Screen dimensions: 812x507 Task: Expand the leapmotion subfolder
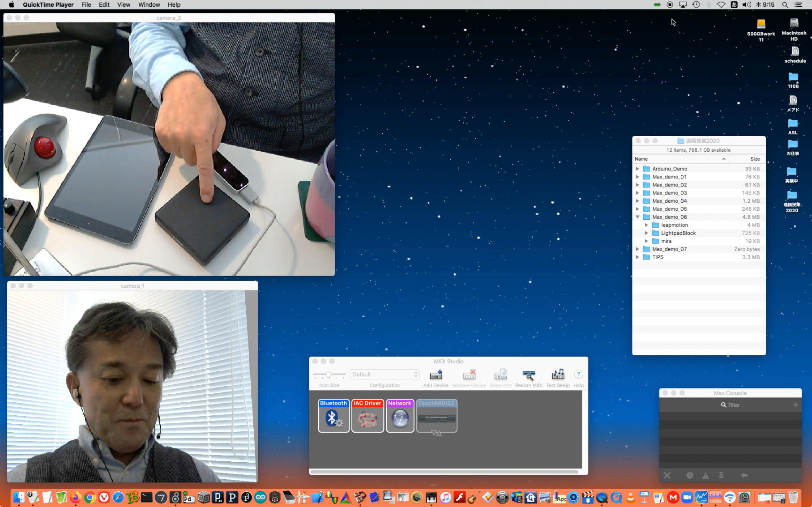click(646, 225)
